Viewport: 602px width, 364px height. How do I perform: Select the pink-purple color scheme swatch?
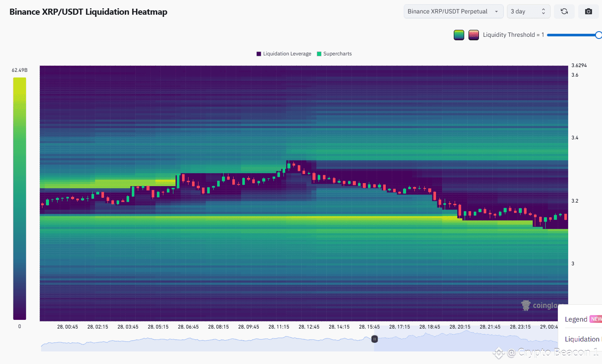(473, 35)
